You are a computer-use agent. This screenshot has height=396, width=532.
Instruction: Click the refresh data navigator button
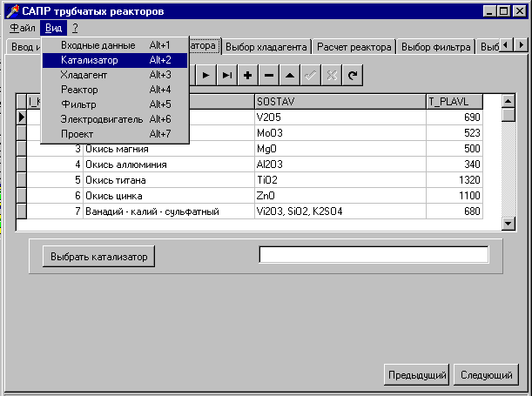(x=352, y=76)
